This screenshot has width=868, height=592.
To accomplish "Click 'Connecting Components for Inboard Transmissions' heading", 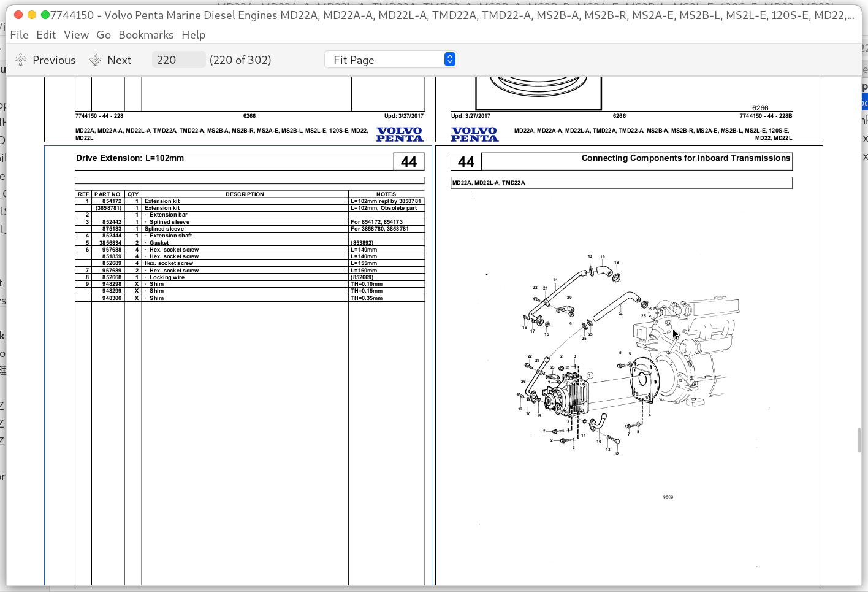I will [x=686, y=158].
